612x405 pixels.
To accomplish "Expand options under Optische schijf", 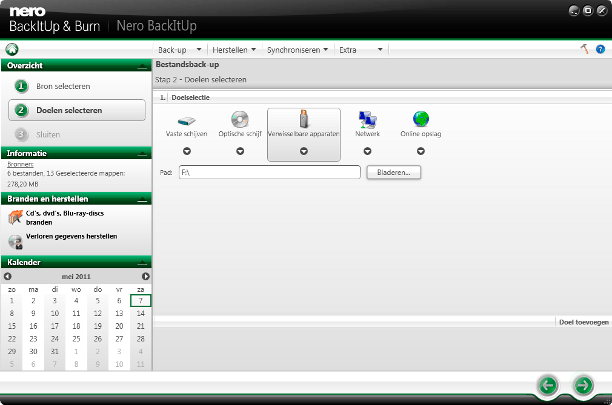I will coord(240,151).
